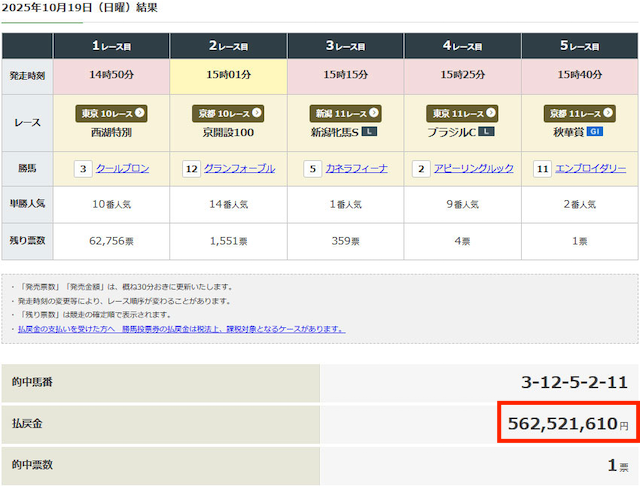Open the payout tax notice link
Screen dimensions: 640x486
181,328
